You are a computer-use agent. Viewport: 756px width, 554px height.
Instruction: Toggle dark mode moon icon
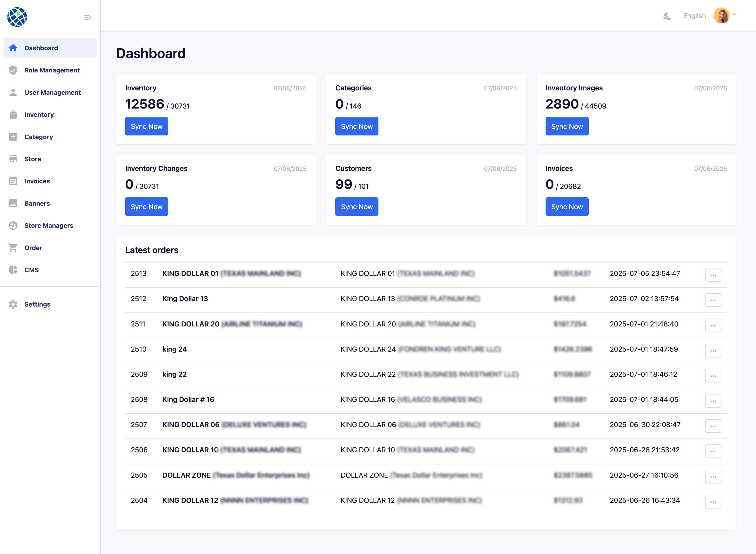pyautogui.click(x=667, y=16)
